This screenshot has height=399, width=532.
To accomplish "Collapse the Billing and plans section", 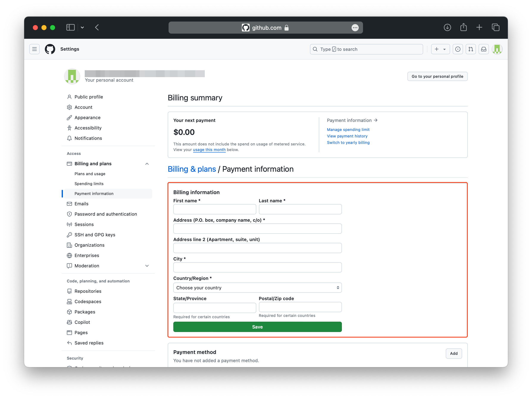I will [147, 164].
